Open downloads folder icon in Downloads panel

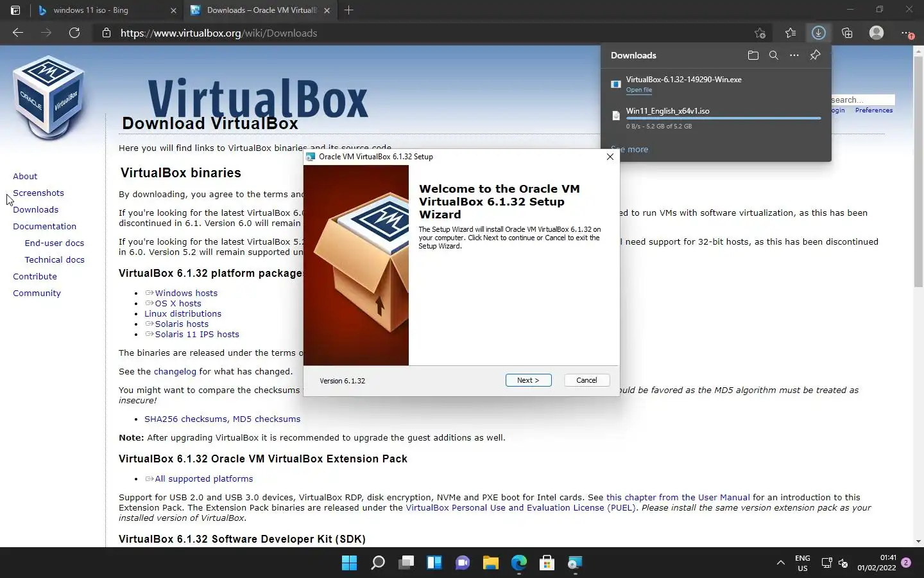(x=753, y=55)
